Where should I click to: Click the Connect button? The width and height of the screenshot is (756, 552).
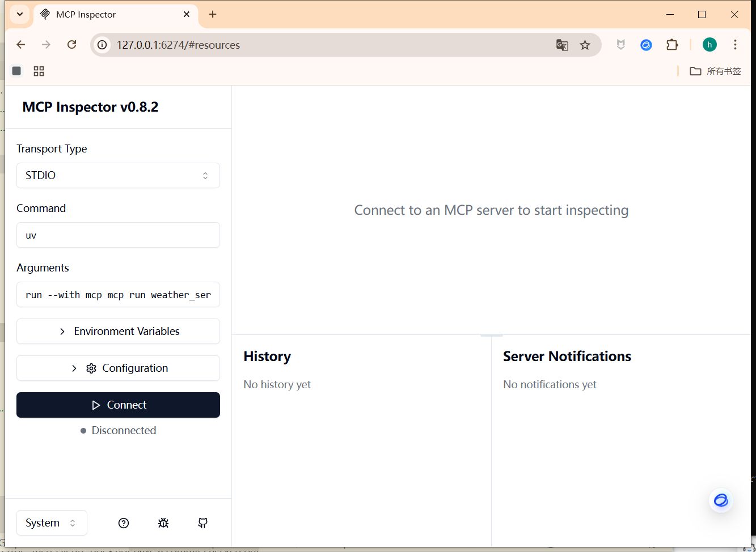[118, 405]
